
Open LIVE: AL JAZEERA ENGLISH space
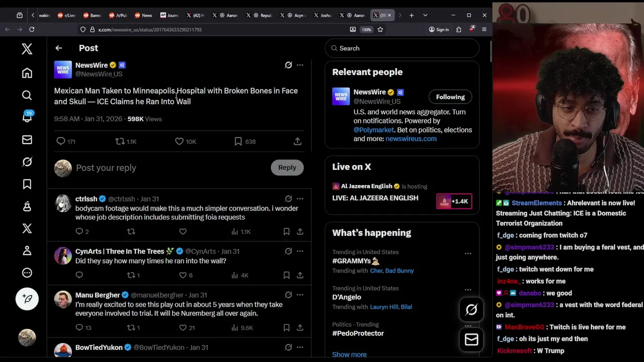[x=375, y=198]
